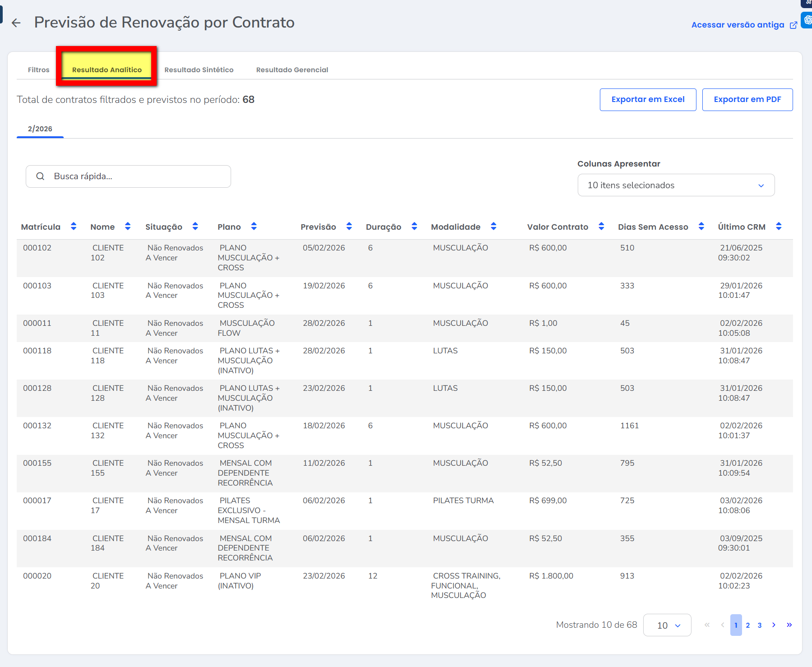Click Exportar em Excel button
Screen dimensions: 812x667
[x=648, y=100]
